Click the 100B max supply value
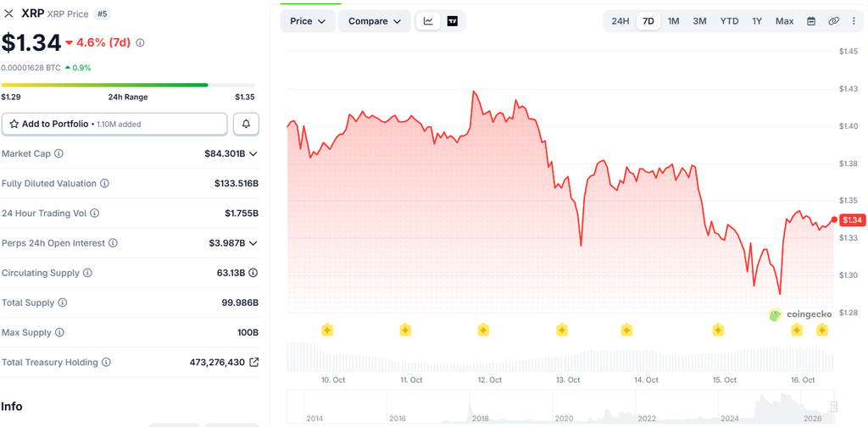Screen dimensions: 868x427 click(x=249, y=332)
